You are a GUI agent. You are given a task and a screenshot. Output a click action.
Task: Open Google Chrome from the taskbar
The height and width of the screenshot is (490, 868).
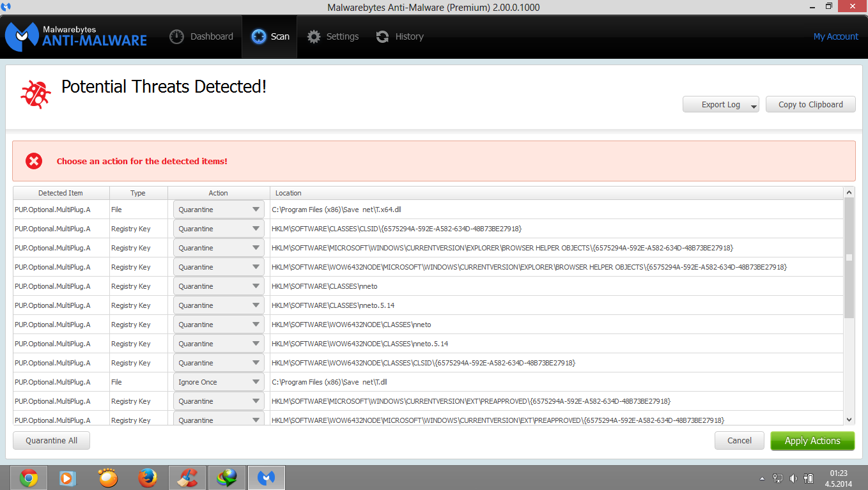28,478
